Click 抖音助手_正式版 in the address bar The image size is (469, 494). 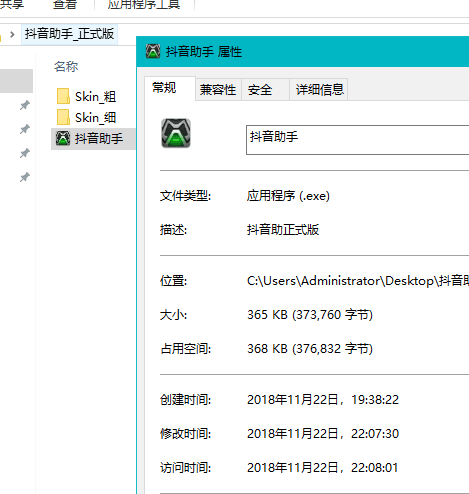pyautogui.click(x=69, y=34)
